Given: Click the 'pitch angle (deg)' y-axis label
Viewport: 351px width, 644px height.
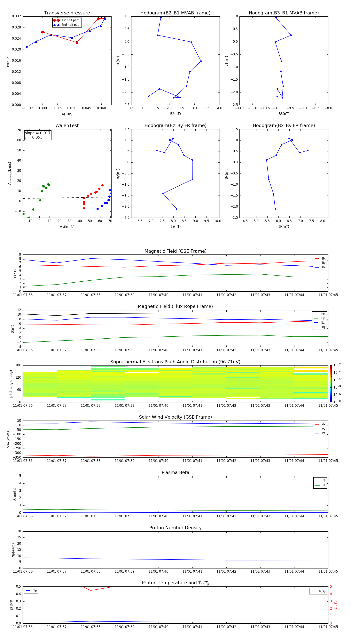Looking at the screenshot, I should pyautogui.click(x=11, y=384).
